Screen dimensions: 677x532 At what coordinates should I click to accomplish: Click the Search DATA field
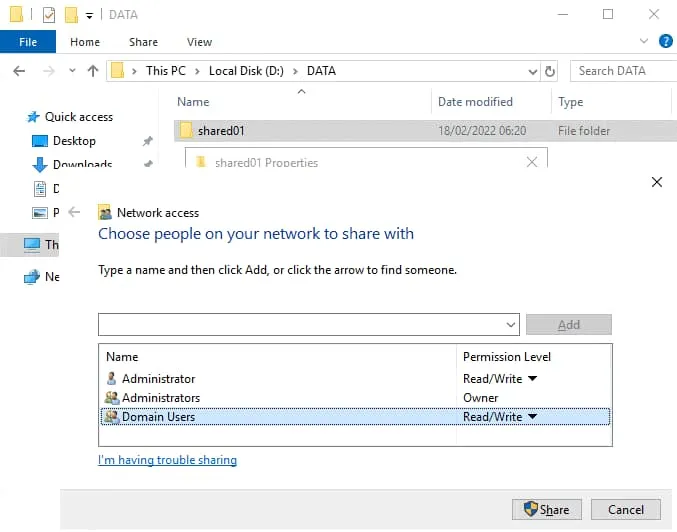[x=620, y=71]
